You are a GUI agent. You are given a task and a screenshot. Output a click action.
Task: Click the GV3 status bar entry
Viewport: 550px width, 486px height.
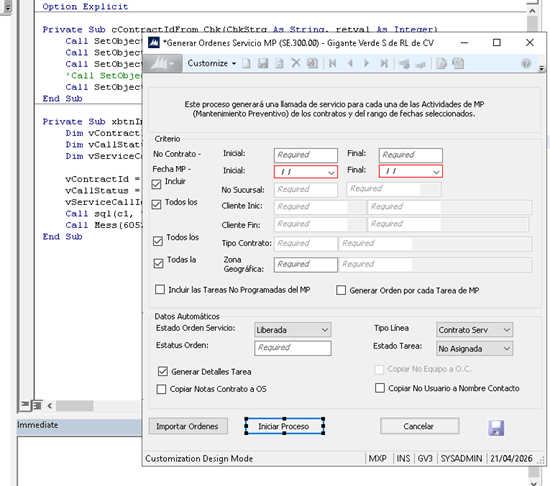[x=425, y=459]
